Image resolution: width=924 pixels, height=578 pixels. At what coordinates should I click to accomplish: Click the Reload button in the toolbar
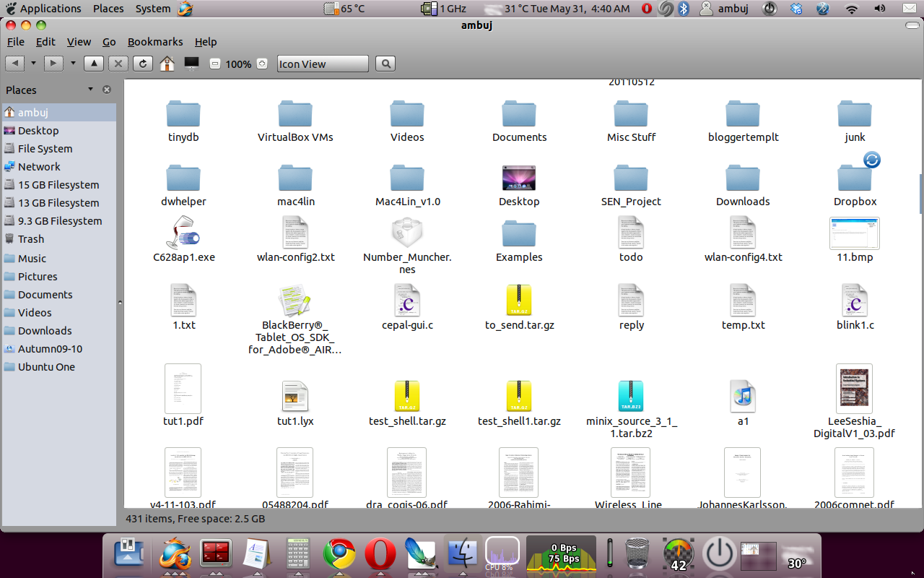(x=143, y=64)
